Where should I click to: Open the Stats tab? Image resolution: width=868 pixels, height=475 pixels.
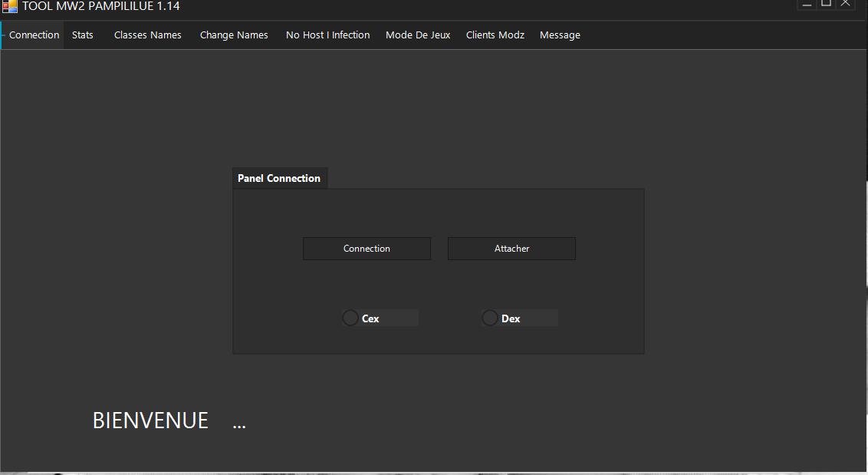[83, 35]
